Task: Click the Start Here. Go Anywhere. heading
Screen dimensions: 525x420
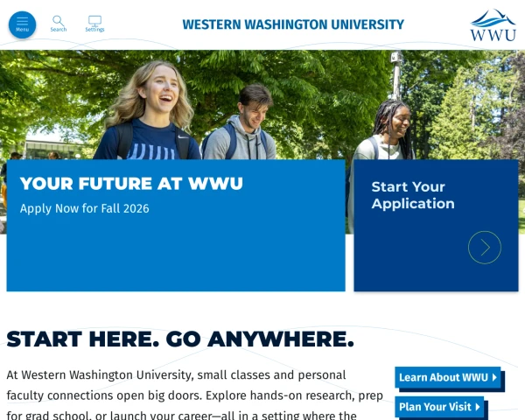Action: [180, 339]
